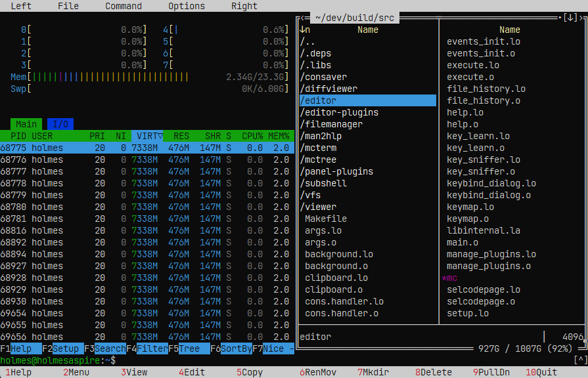Click mc 8Delete function key
Image resolution: width=588 pixels, height=378 pixels.
433,372
